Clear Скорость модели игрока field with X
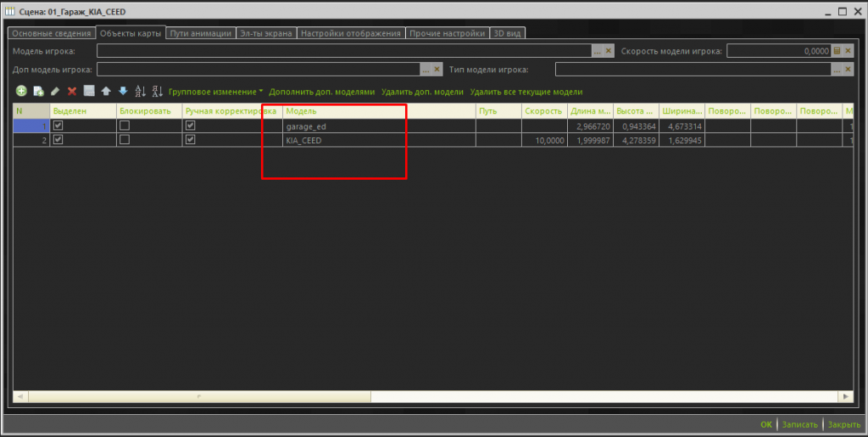The height and width of the screenshot is (437, 868). pyautogui.click(x=848, y=51)
